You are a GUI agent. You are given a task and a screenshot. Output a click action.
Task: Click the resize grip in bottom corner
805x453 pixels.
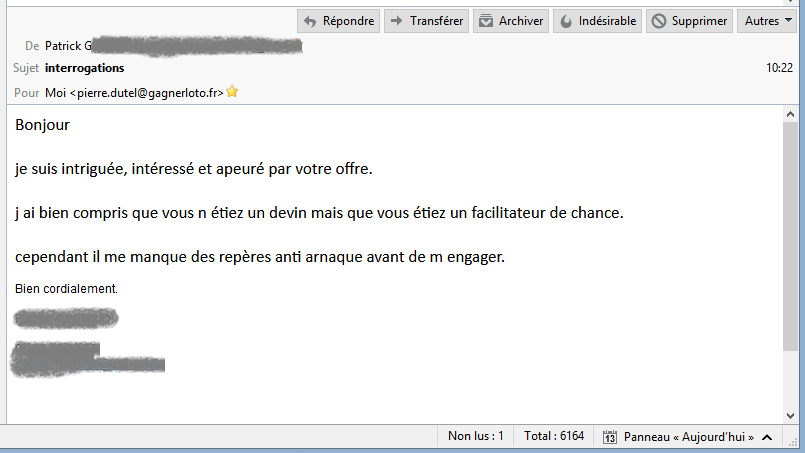793,442
